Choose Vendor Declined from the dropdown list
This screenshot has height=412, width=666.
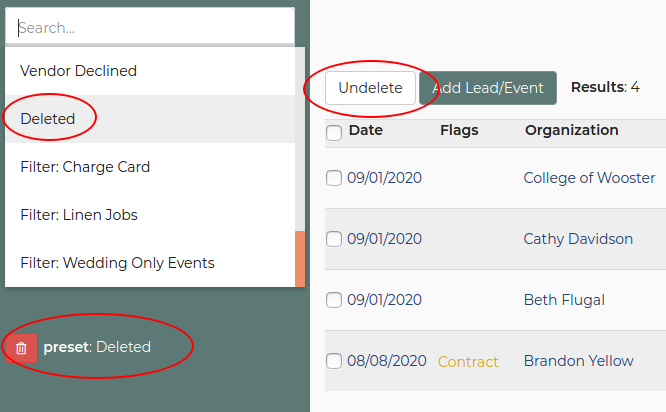click(150, 71)
